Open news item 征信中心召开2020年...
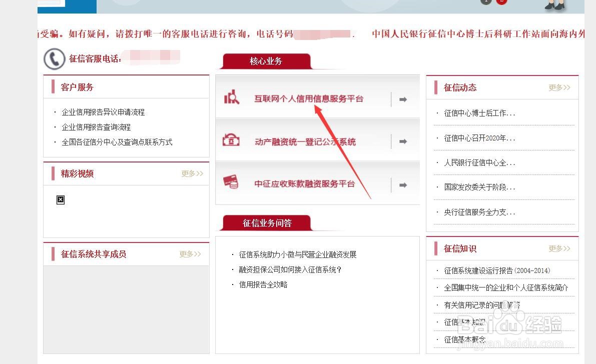596x364 pixels. (x=480, y=138)
